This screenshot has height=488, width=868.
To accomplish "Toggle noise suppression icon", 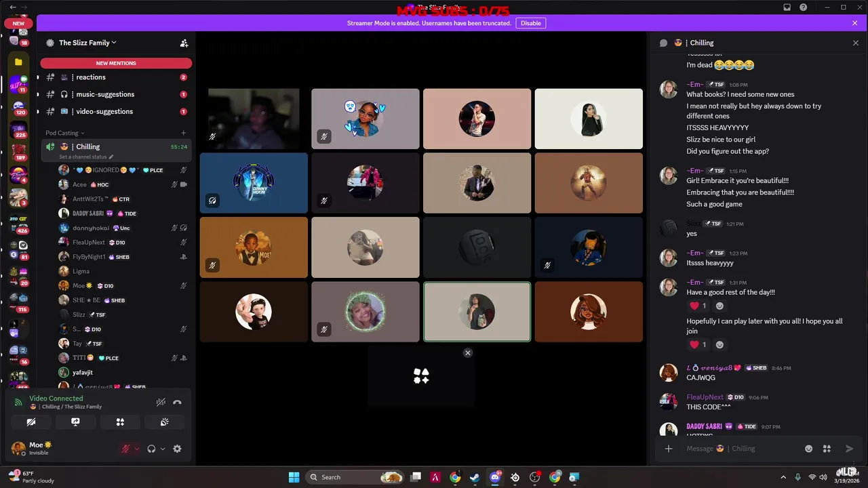I will (x=161, y=402).
